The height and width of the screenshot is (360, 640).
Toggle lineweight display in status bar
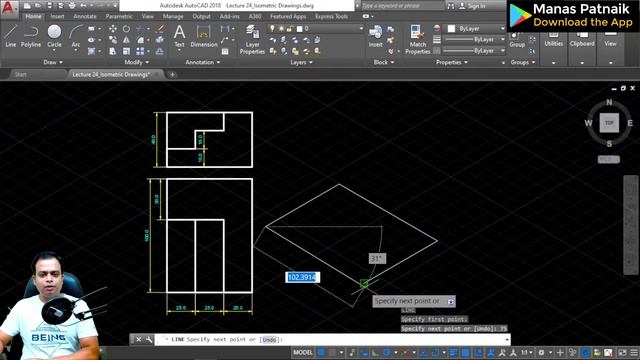453,352
